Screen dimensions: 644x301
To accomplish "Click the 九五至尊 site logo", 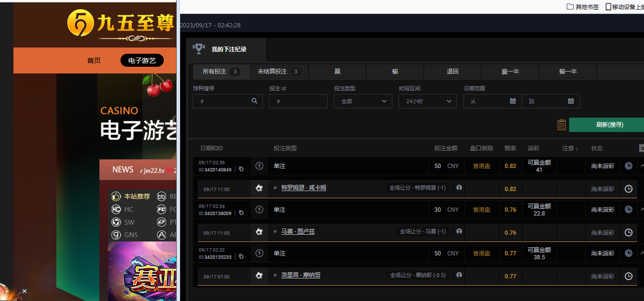I will tap(120, 23).
